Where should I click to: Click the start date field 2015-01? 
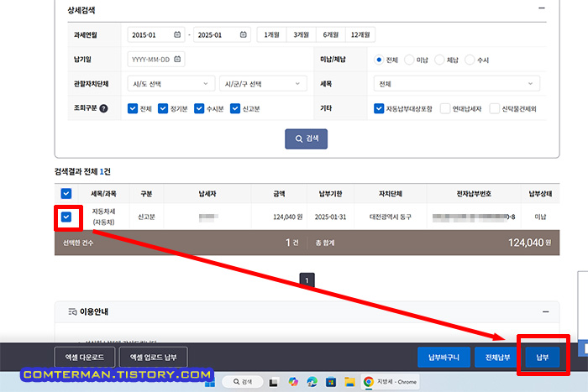point(156,34)
